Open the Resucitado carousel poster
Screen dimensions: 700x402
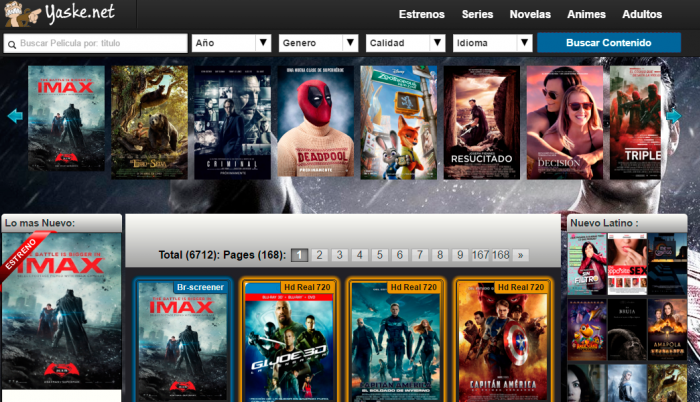point(482,122)
